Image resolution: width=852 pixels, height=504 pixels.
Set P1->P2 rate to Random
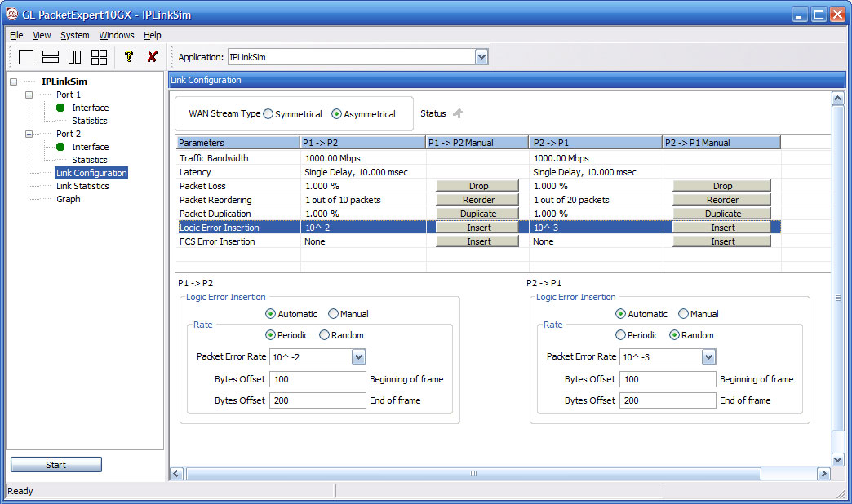[324, 335]
